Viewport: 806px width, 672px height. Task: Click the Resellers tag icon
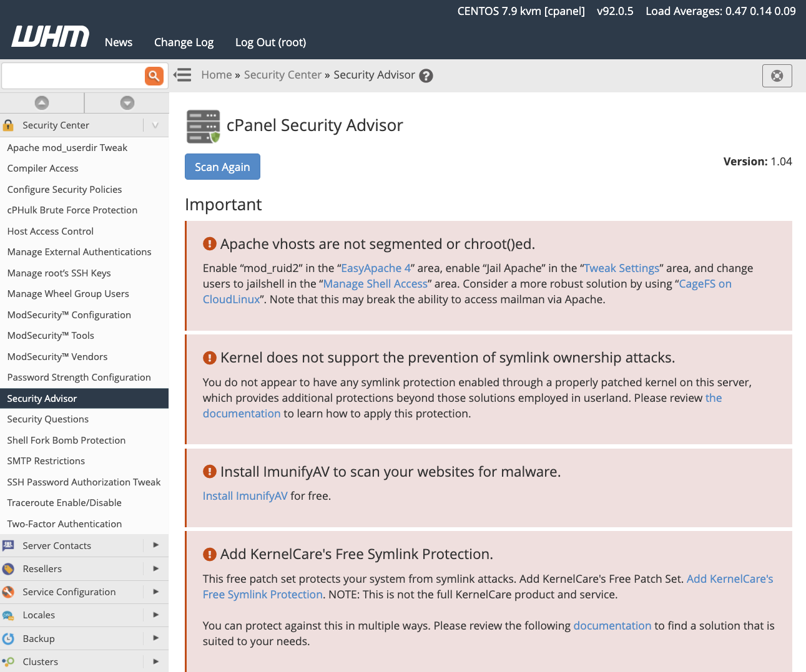pyautogui.click(x=8, y=568)
